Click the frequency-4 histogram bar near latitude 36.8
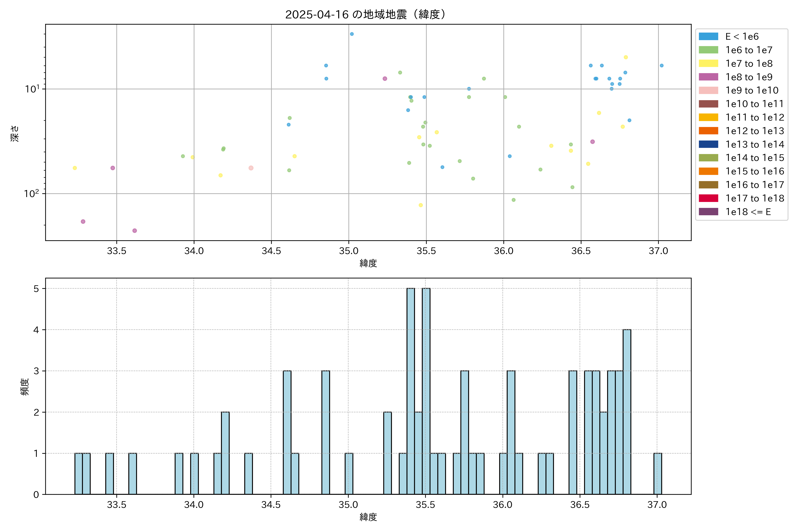The height and width of the screenshot is (532, 798). pyautogui.click(x=627, y=412)
